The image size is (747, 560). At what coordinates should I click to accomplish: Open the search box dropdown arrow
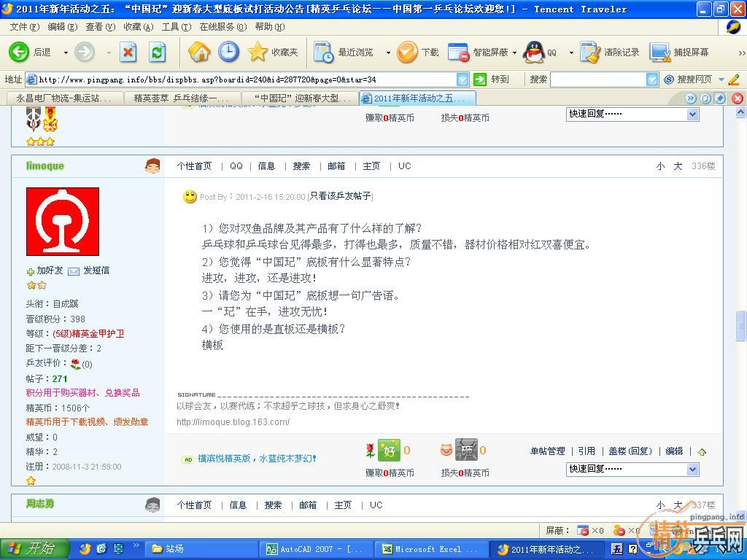tap(652, 79)
